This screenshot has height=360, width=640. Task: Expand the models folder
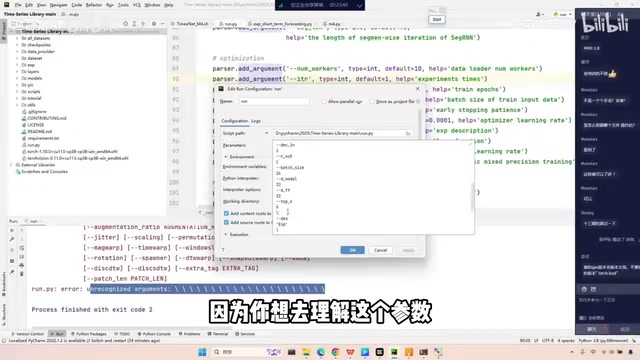coord(17,78)
